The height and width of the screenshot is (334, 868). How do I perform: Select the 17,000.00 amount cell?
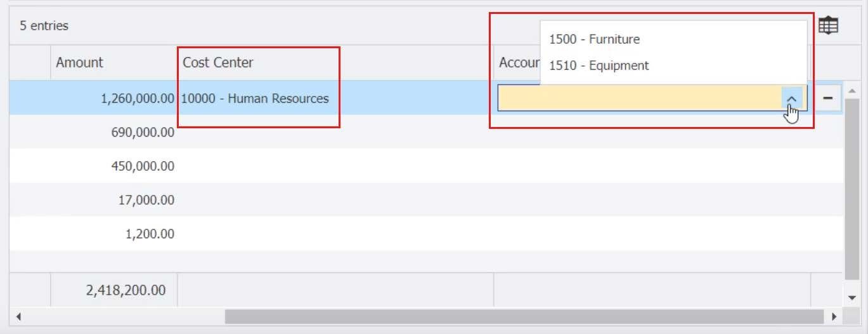(114, 200)
